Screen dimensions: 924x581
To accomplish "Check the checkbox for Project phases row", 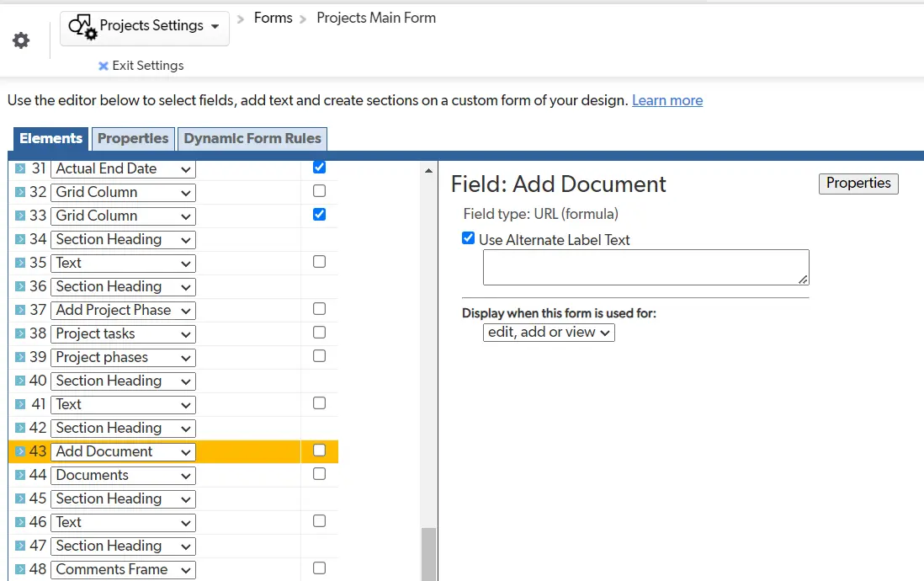I will (x=320, y=356).
